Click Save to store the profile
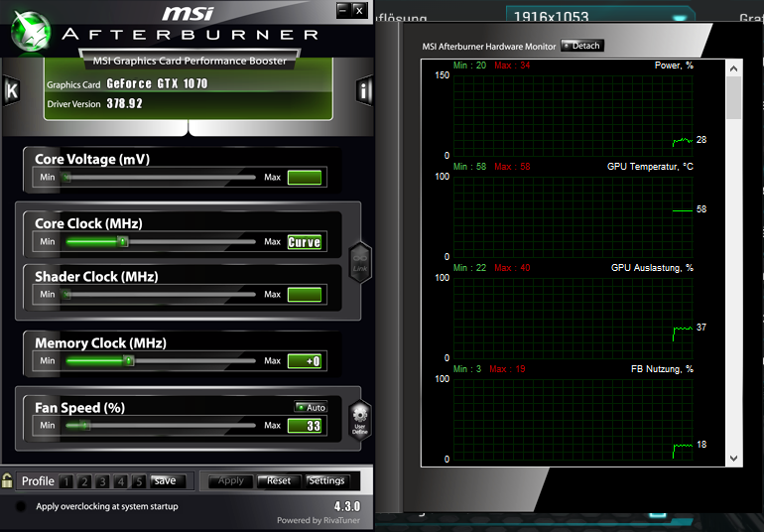 pos(167,480)
